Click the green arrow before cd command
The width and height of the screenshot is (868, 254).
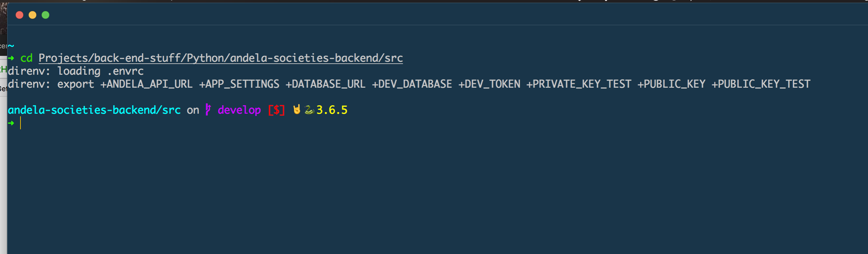[11, 58]
